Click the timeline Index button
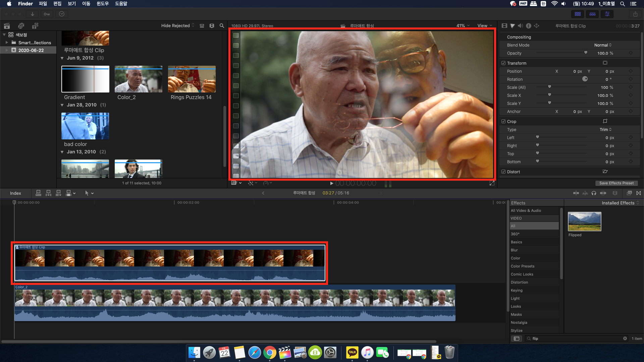Viewport: 644px width, 362px height. coord(15,193)
